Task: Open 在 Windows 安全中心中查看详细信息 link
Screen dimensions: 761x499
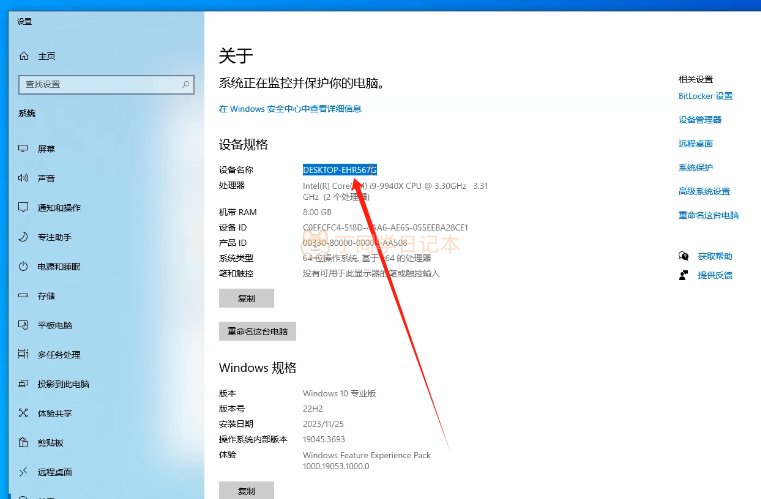Action: (290, 109)
